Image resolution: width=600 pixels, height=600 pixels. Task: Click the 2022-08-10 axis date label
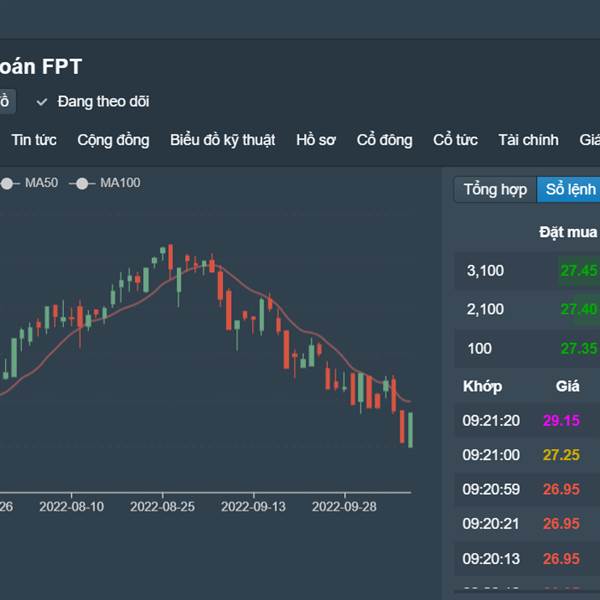pos(72,507)
